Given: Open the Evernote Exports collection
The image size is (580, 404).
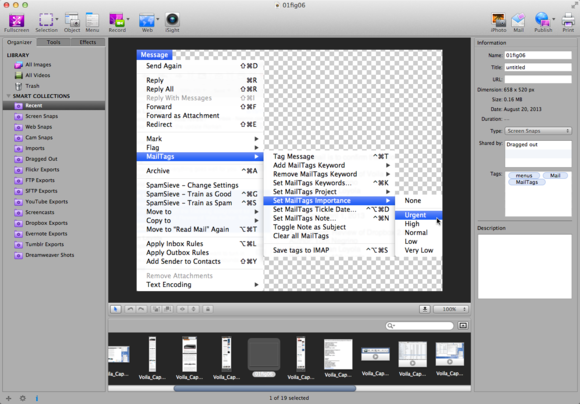Looking at the screenshot, I should [x=46, y=234].
